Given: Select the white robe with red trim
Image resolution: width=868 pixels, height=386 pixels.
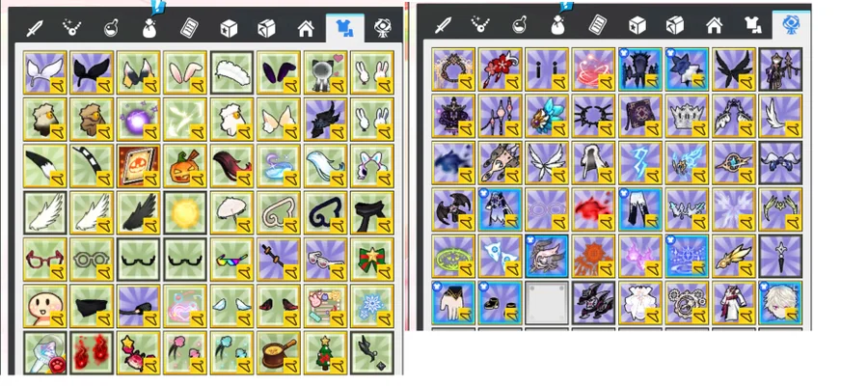Looking at the screenshot, I should (x=734, y=302).
